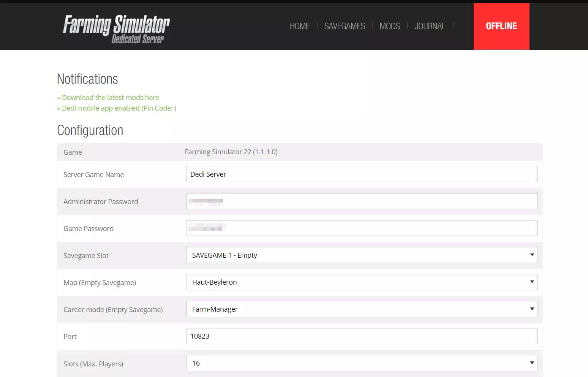
Task: Click the Slots dropdown arrow icon
Action: (532, 363)
